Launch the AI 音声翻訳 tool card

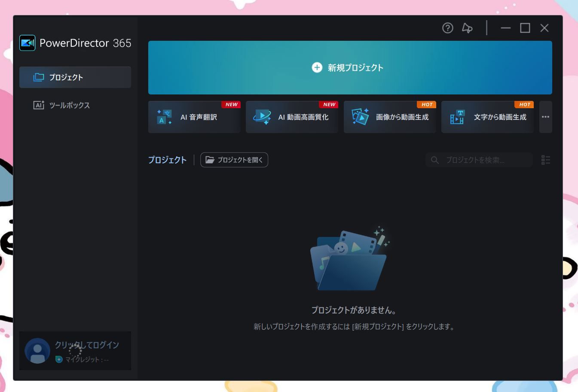[194, 117]
